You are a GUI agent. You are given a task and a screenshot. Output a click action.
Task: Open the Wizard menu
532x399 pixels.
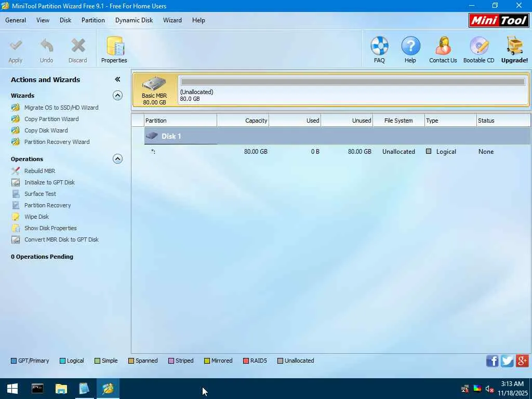[172, 20]
